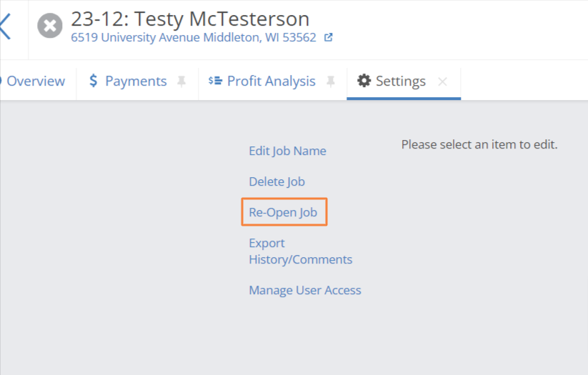Close the Settings tab
Screen dimensions: 588x375
point(442,81)
